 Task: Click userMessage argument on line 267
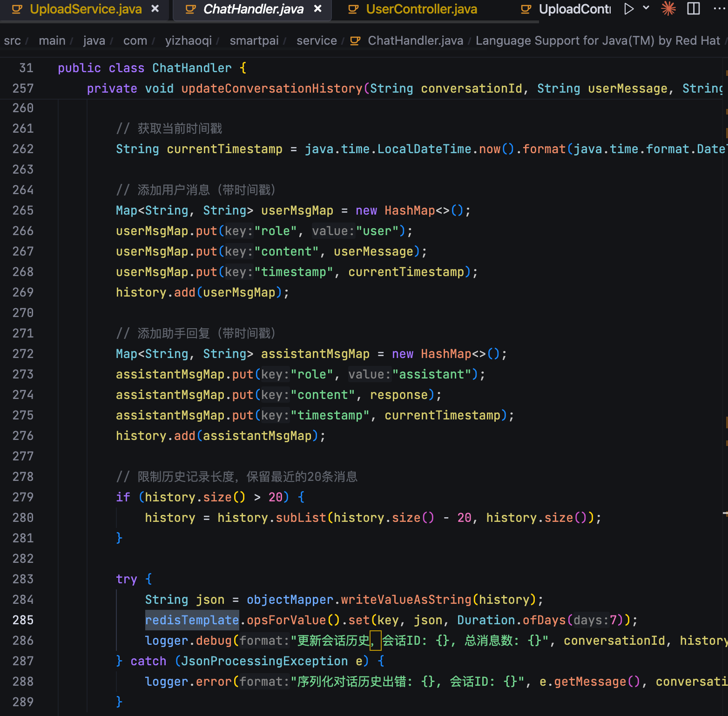tap(373, 251)
